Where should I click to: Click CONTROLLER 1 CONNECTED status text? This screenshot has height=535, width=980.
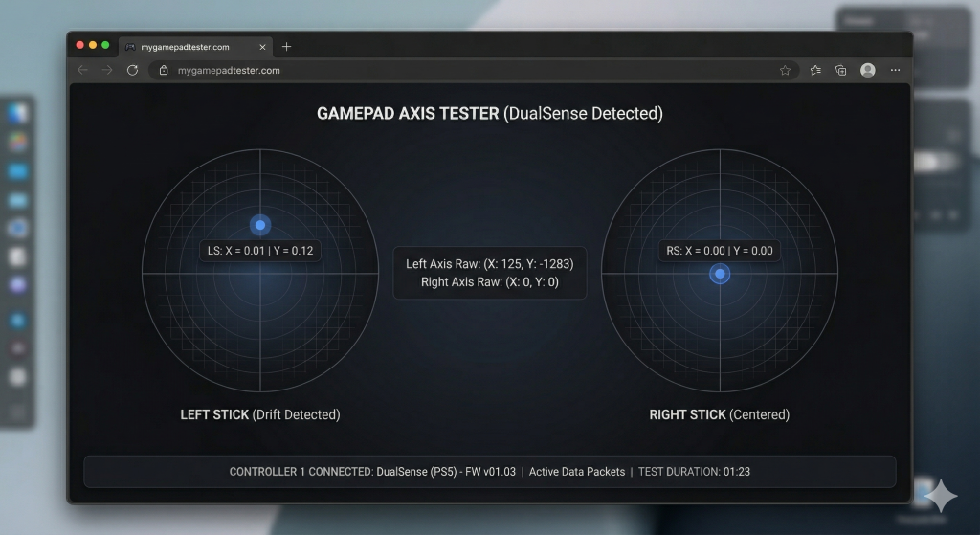372,472
